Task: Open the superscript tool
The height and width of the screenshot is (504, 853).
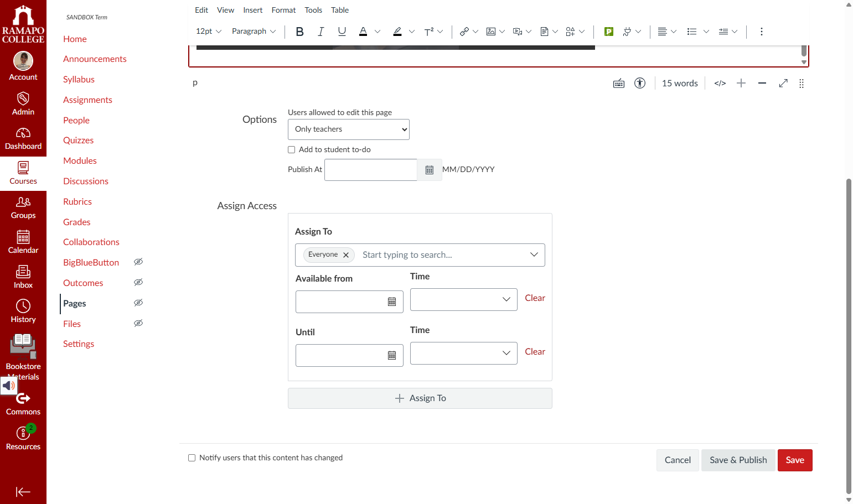Action: click(429, 32)
